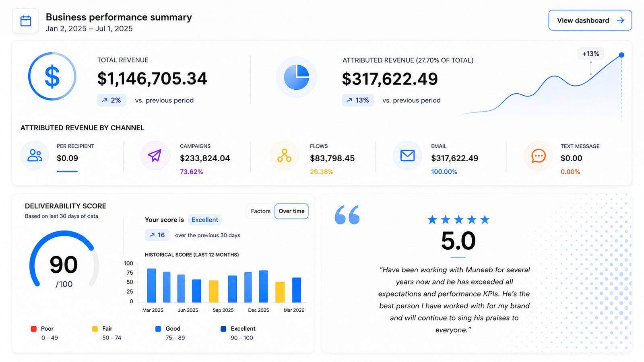Click the flows connected nodes icon

click(284, 156)
